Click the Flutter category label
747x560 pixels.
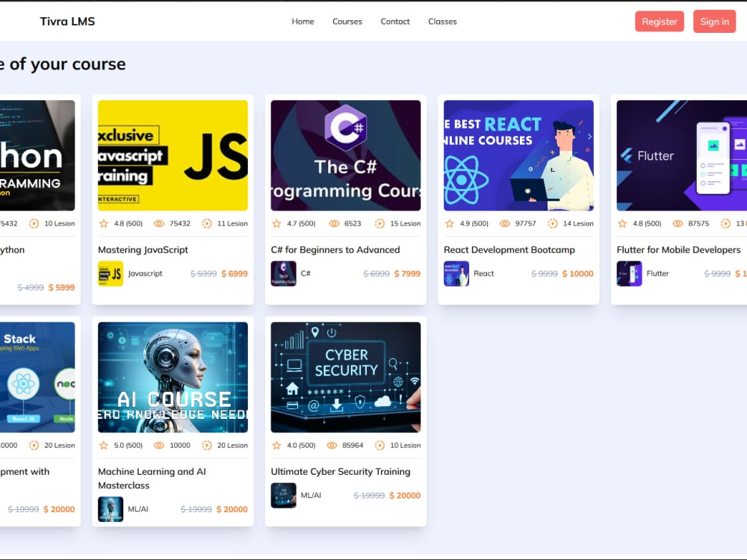tap(657, 273)
